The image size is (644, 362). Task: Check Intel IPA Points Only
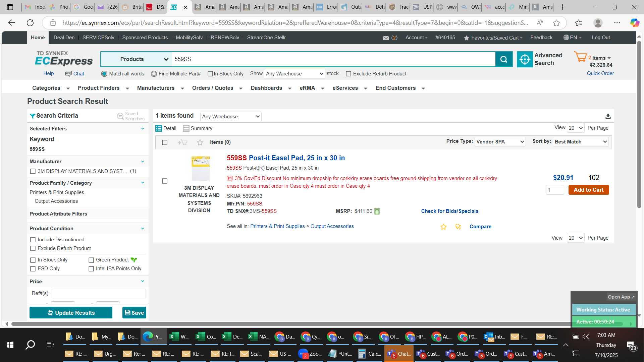pyautogui.click(x=91, y=269)
